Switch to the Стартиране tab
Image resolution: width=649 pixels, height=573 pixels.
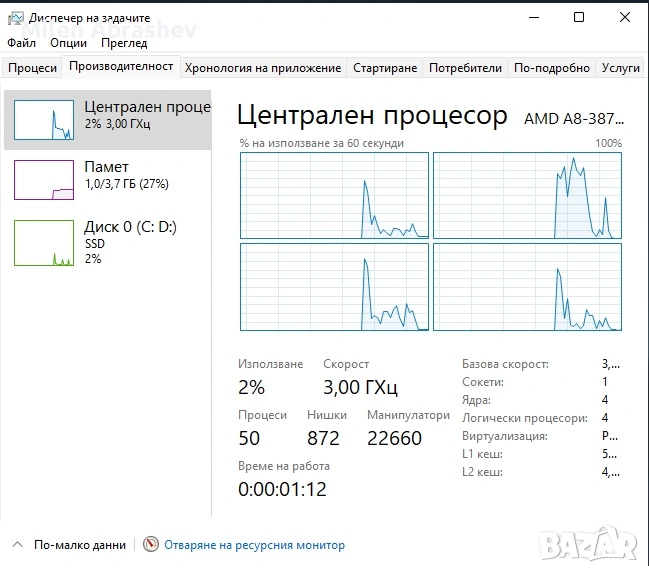coord(385,68)
